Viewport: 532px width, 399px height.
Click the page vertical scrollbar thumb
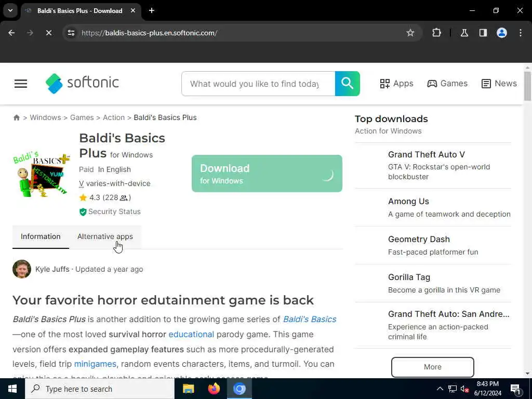pyautogui.click(x=527, y=86)
